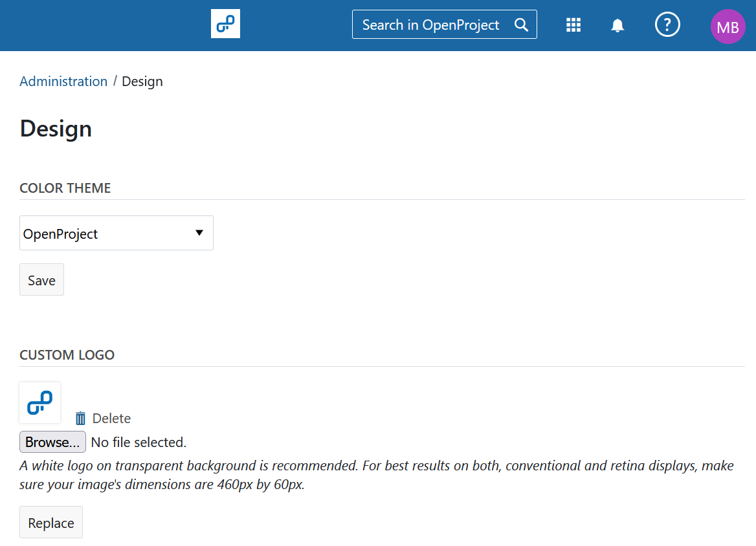Image resolution: width=756 pixels, height=546 pixels.
Task: Open the OpenProject color theme dropdown
Action: pyautogui.click(x=116, y=234)
